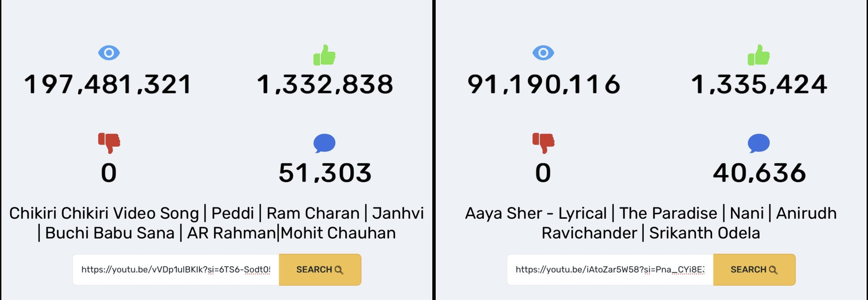Focus the URL field containing youtu.be/vVDp1ulBKIk
This screenshot has height=300, width=868.
coord(176,270)
